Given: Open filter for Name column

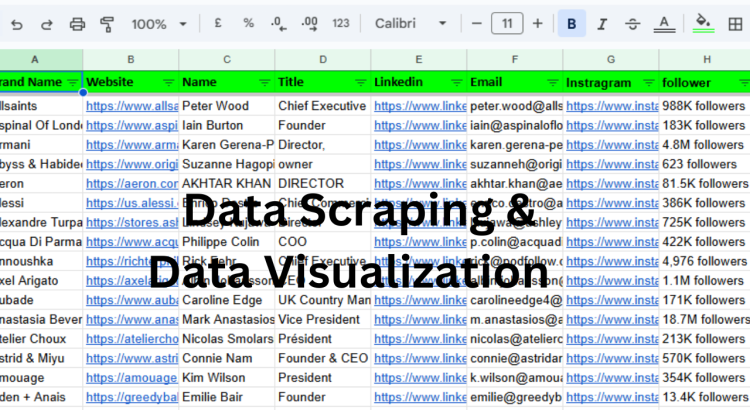Looking at the screenshot, I should (x=265, y=83).
